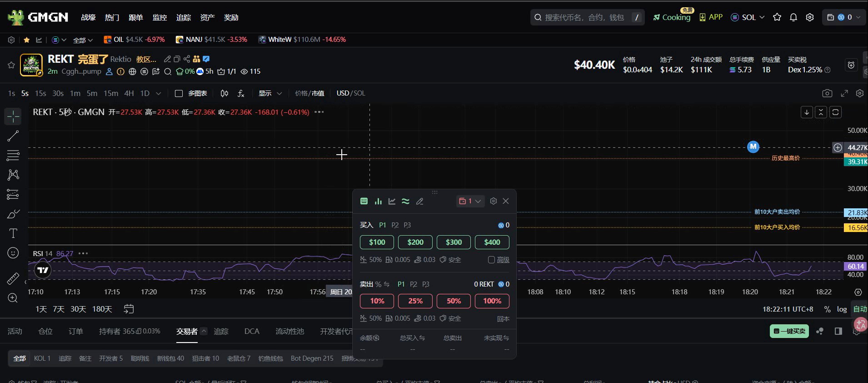Expand the 交易者 tab chevron
The width and height of the screenshot is (868, 383).
(x=204, y=331)
